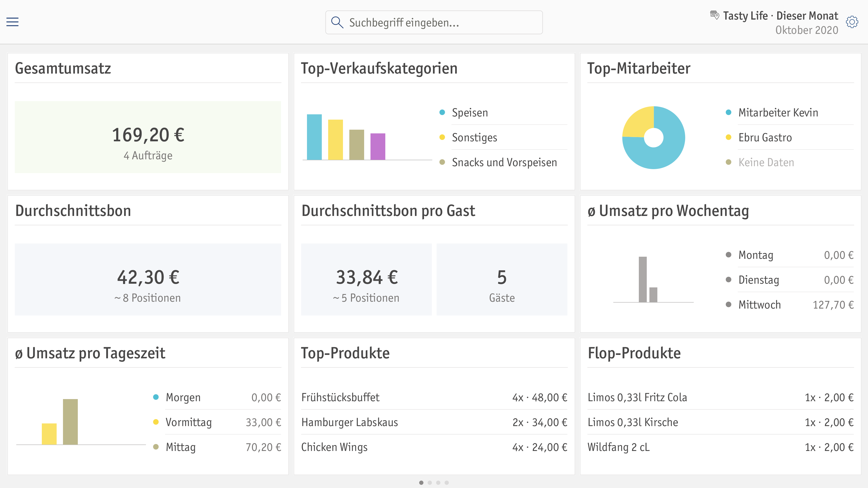Open the hamburger menu
The width and height of the screenshot is (868, 488).
[12, 22]
